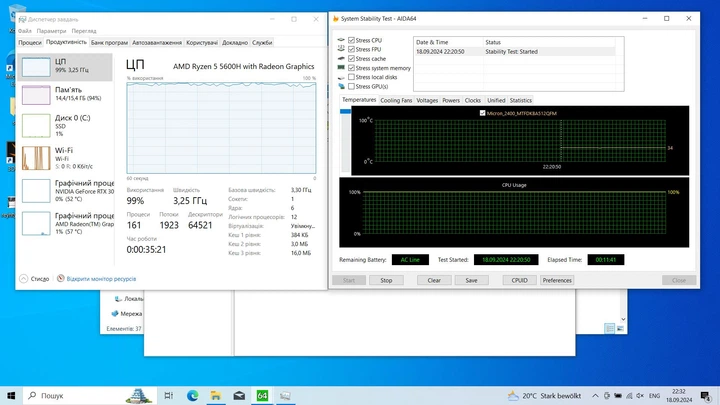The height and width of the screenshot is (405, 720).
Task: Select the Wi-Fi performance item
Action: tap(65, 158)
